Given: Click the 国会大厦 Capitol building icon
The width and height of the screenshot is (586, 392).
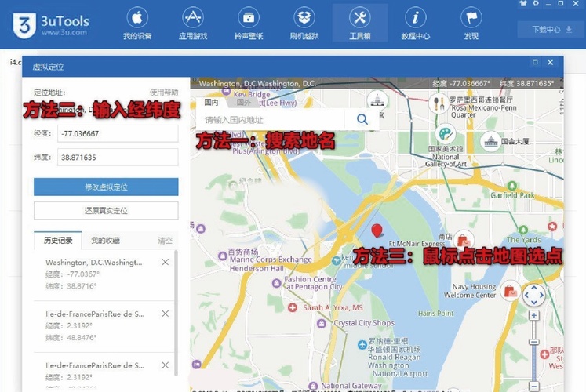Looking at the screenshot, I should 491,141.
